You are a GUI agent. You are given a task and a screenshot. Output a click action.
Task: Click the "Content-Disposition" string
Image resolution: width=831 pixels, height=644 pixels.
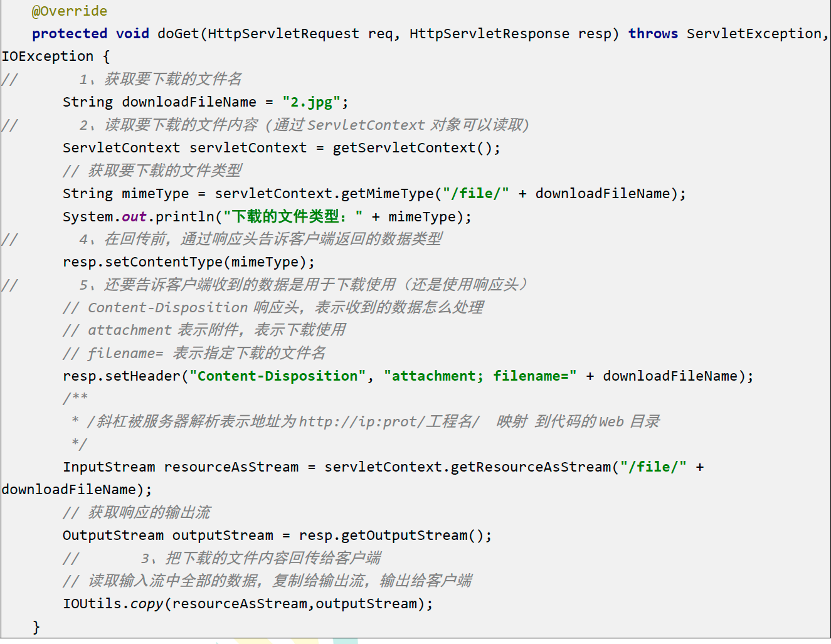tap(278, 376)
